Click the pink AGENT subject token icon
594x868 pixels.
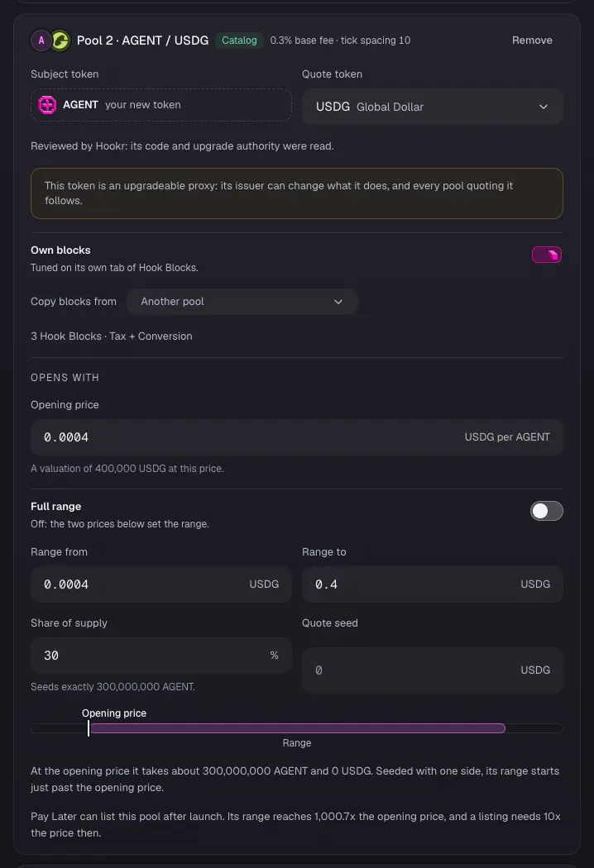(47, 105)
